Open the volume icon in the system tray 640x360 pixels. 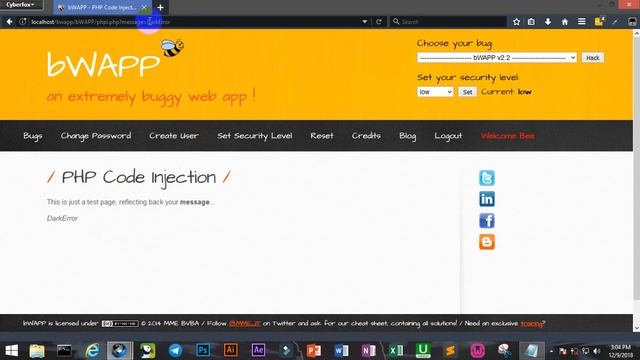tap(597, 351)
